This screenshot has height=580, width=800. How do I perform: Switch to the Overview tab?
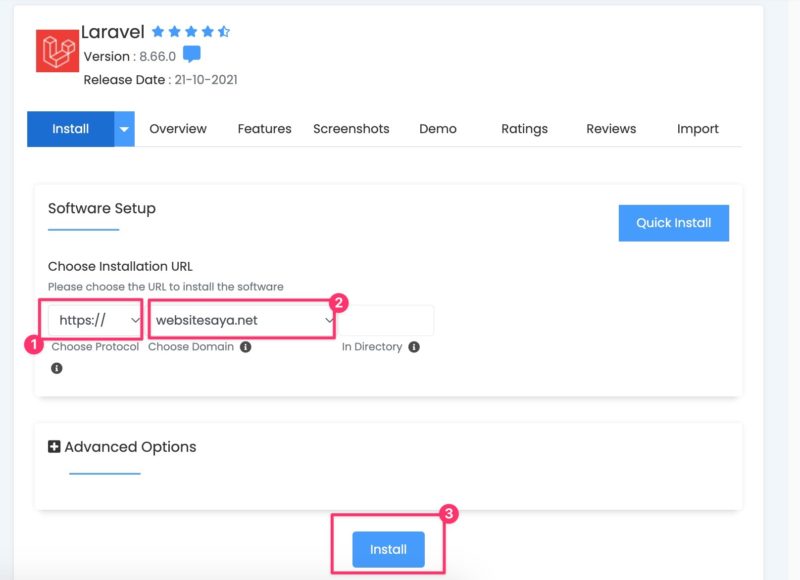(x=177, y=128)
